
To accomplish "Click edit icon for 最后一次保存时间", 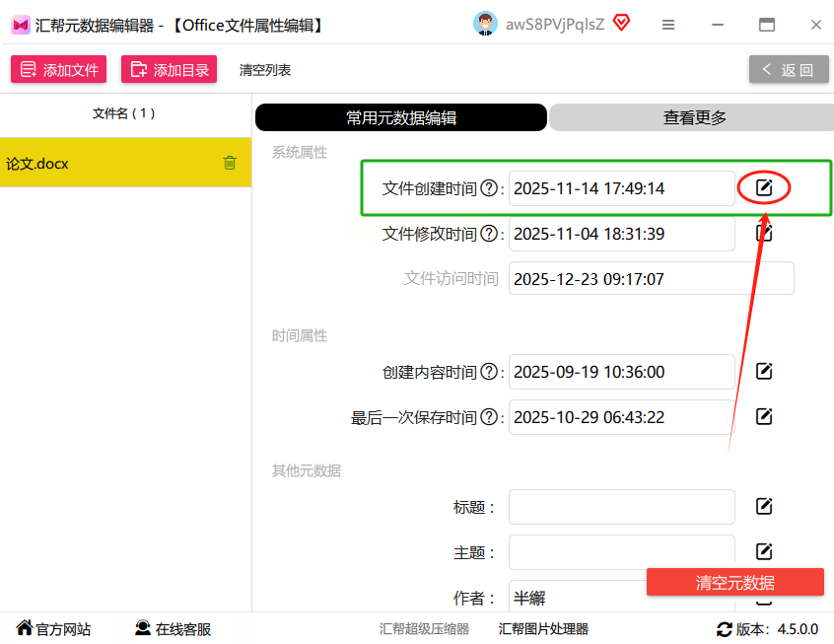I will tap(764, 416).
